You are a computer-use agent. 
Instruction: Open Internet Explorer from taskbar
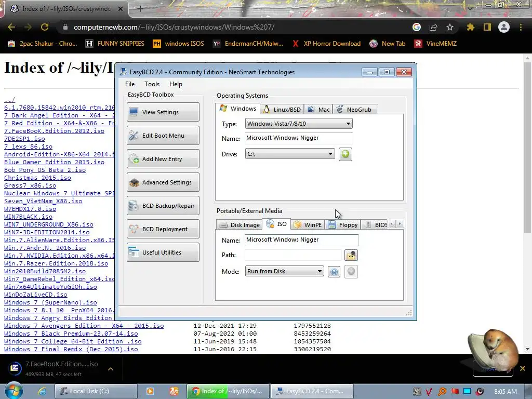click(42, 391)
